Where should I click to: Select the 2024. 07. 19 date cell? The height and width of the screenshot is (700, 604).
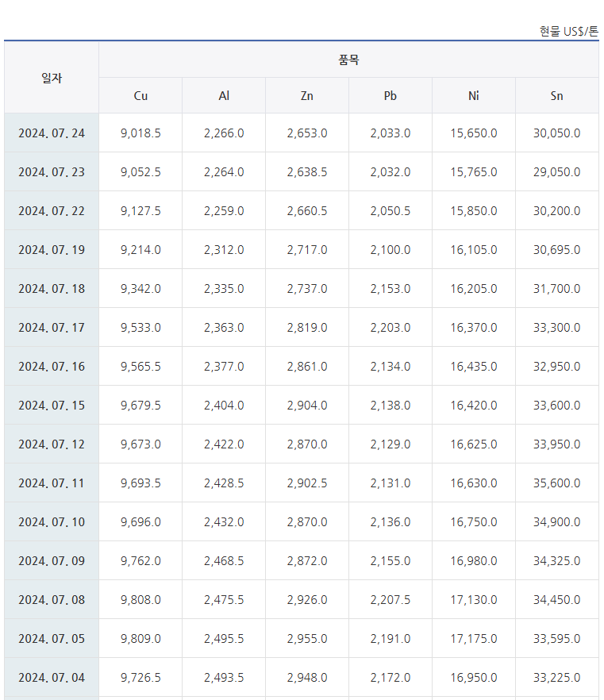52,249
